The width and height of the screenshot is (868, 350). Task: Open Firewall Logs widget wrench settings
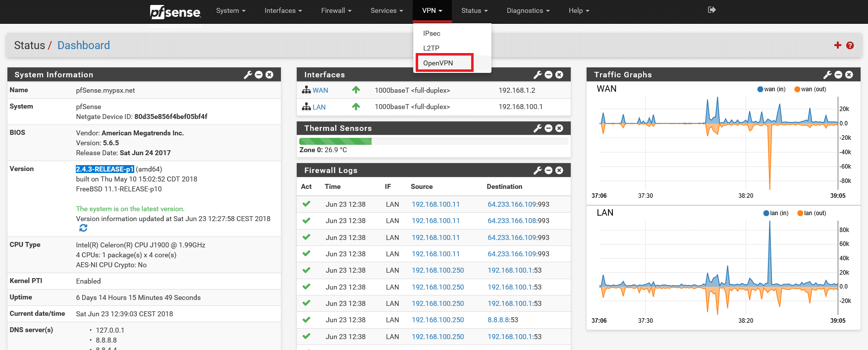pyautogui.click(x=538, y=171)
